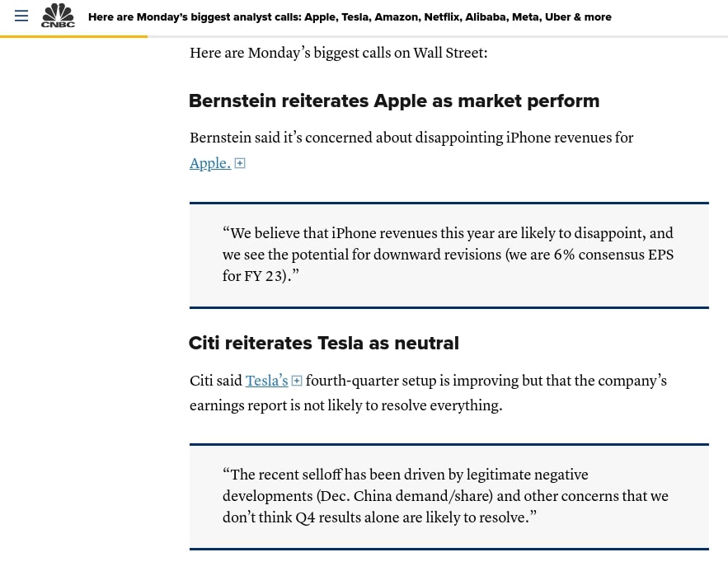This screenshot has height=571, width=728.
Task: Click the plus icon beside Tesla's link
Action: 297,381
